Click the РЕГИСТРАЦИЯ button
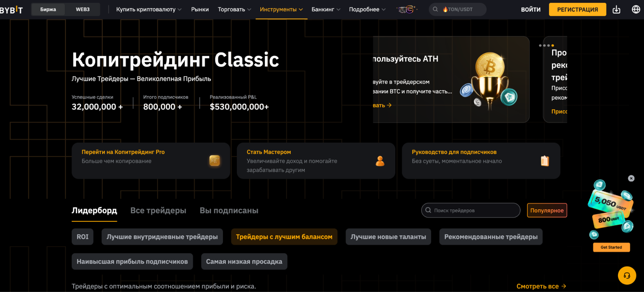The width and height of the screenshot is (644, 292). 578,10
